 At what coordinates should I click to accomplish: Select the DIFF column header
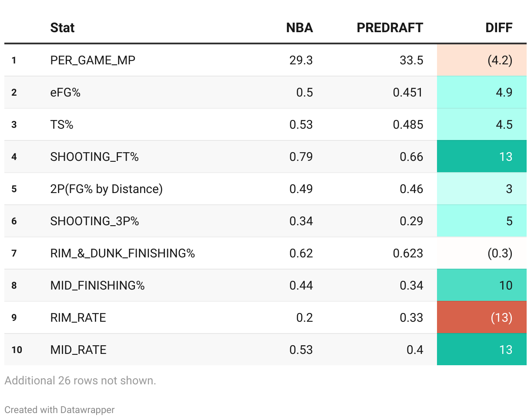(x=499, y=28)
